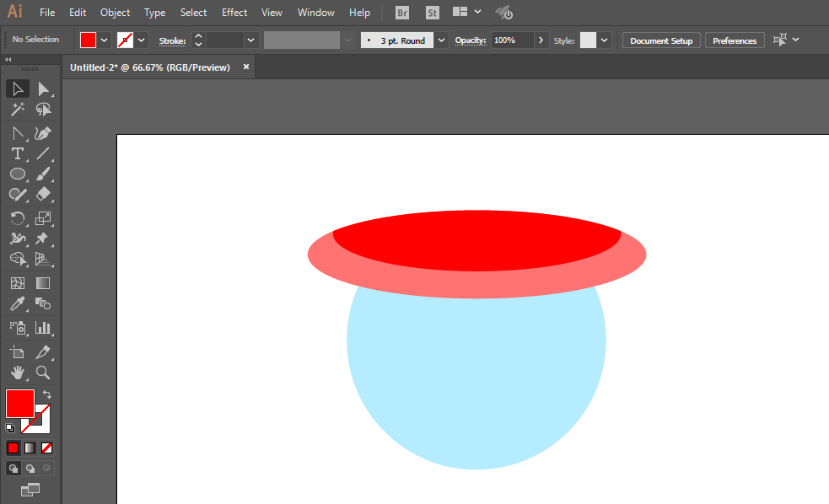829x504 pixels.
Task: Change the screen mode
Action: click(30, 490)
